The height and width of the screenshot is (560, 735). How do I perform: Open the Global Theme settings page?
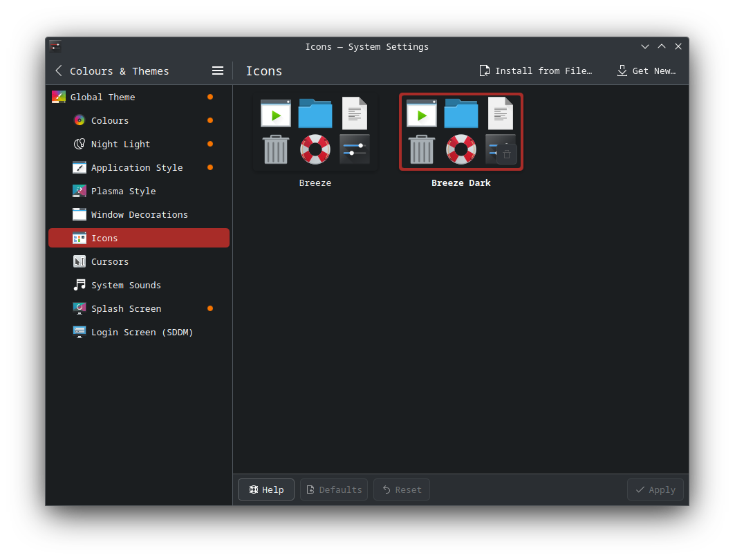pyautogui.click(x=139, y=97)
